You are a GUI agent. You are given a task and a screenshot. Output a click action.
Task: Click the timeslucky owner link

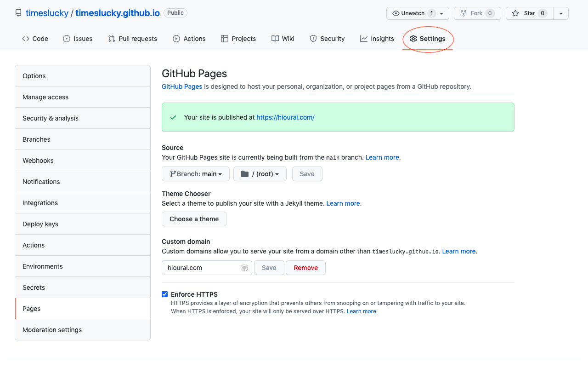(47, 13)
